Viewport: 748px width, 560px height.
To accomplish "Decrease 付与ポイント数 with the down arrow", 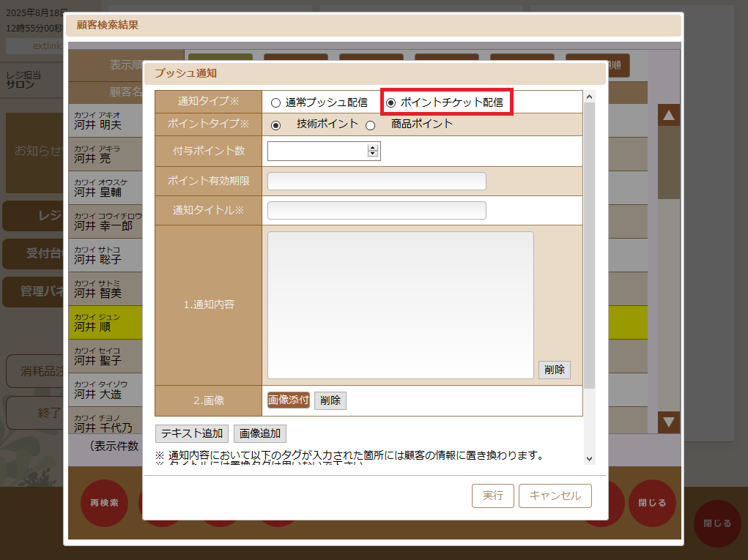I will [x=373, y=154].
